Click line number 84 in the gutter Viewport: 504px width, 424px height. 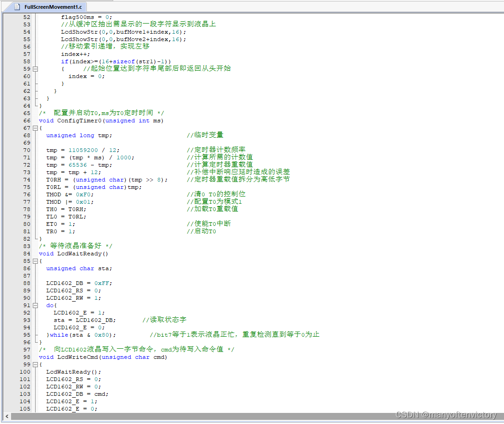point(27,254)
